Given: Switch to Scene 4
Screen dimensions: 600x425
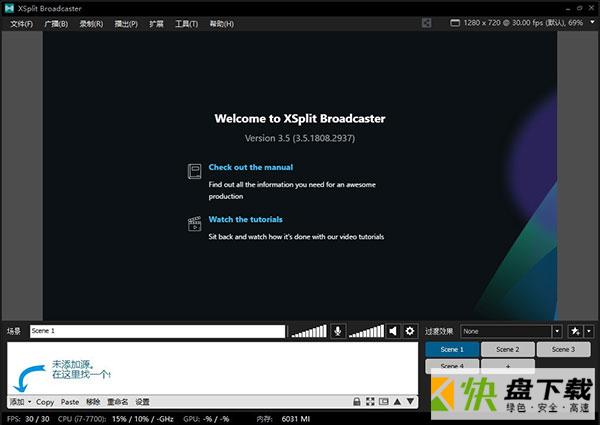Looking at the screenshot, I should pos(452,366).
